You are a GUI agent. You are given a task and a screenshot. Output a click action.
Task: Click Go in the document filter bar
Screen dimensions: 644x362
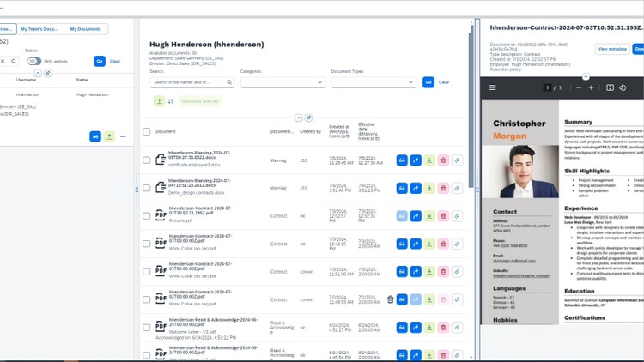click(x=428, y=82)
